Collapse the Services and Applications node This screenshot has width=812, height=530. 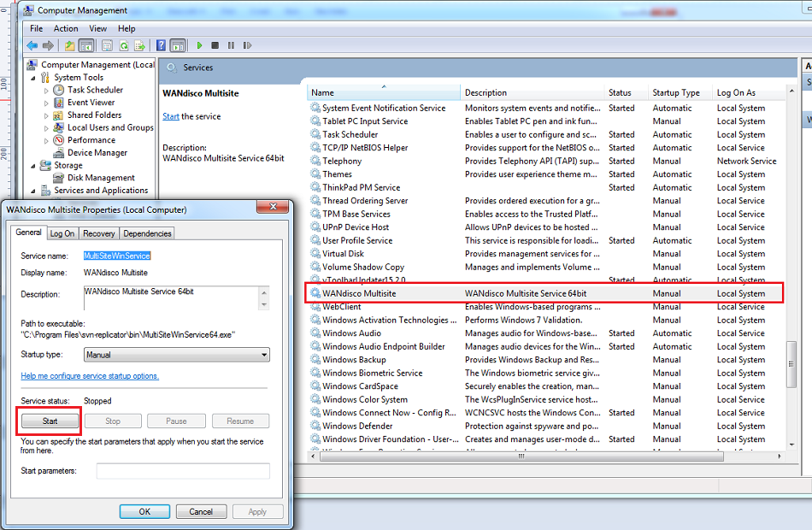[33, 191]
